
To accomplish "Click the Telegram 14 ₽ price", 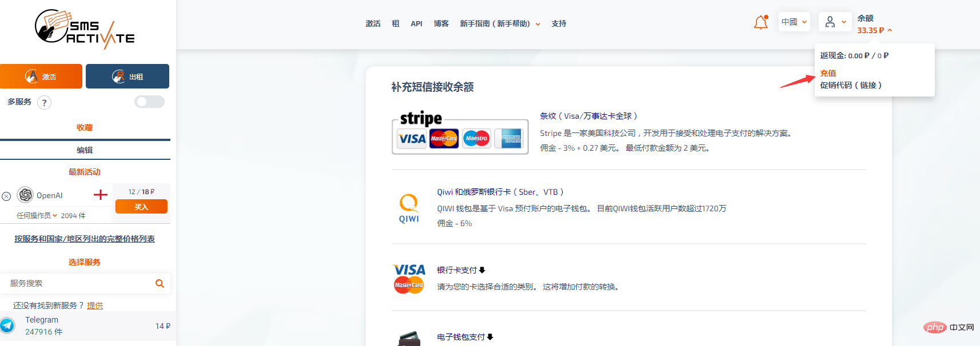I will tap(163, 326).
